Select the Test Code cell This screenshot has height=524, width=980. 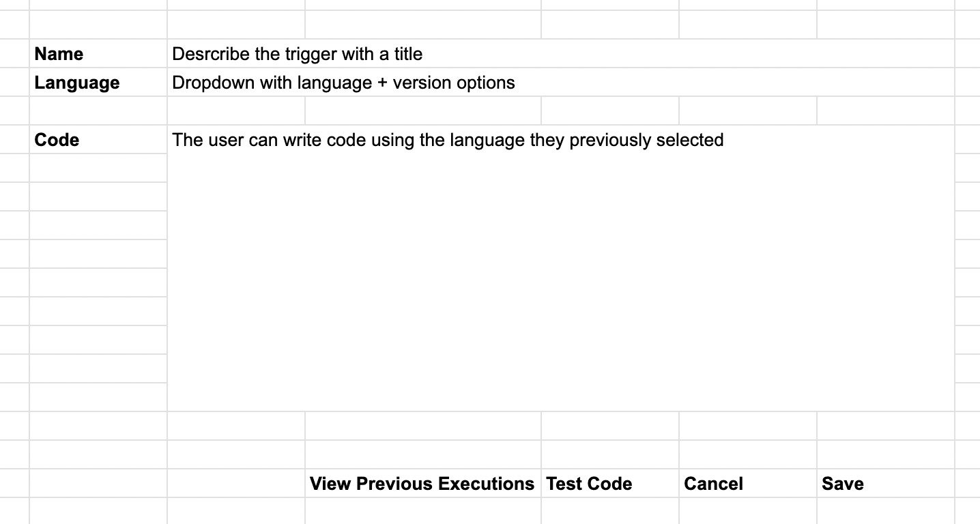pyautogui.click(x=610, y=483)
